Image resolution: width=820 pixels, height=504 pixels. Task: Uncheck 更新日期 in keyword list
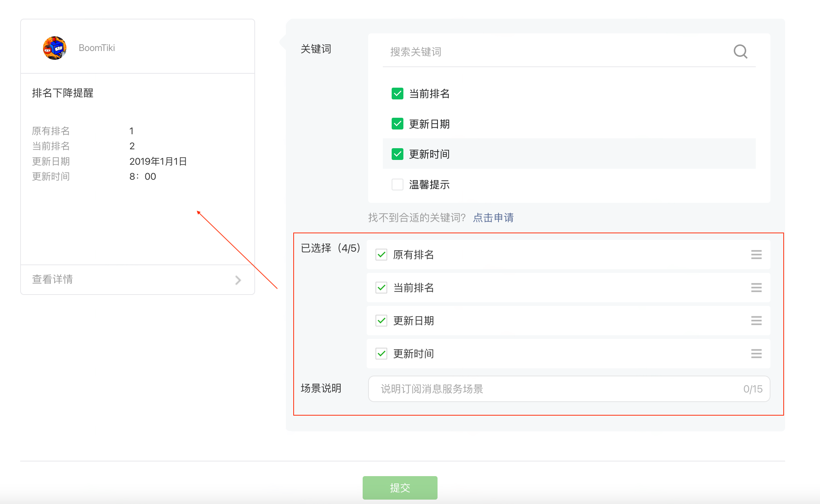pyautogui.click(x=398, y=124)
